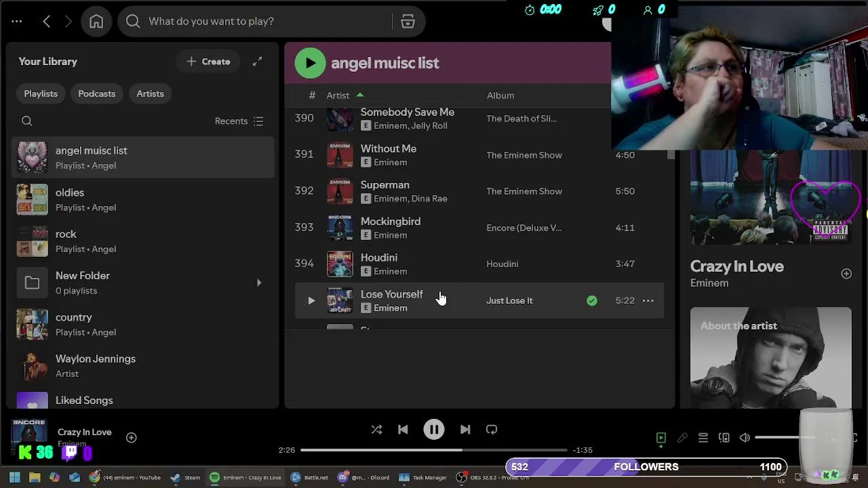Open the Just Lose It album link
868x488 pixels.
(509, 300)
